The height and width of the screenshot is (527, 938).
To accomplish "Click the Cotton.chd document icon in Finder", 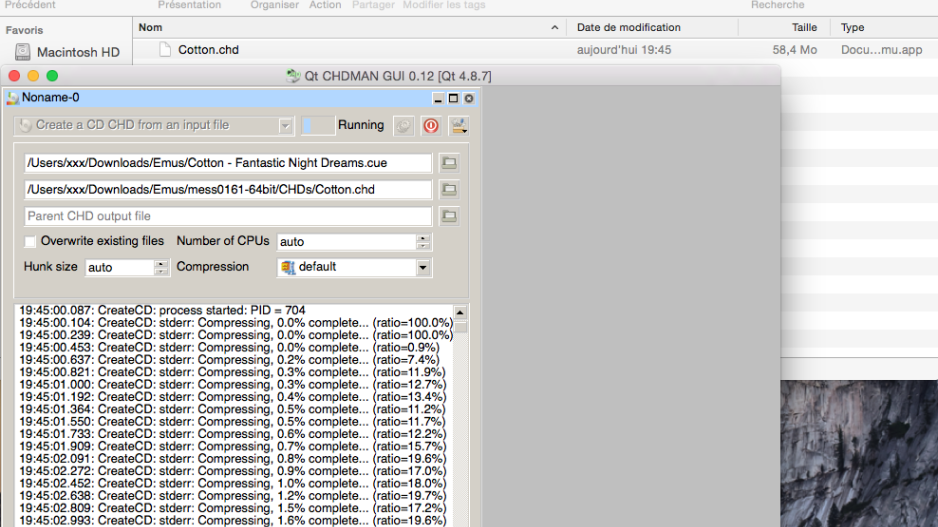I will click(165, 50).
